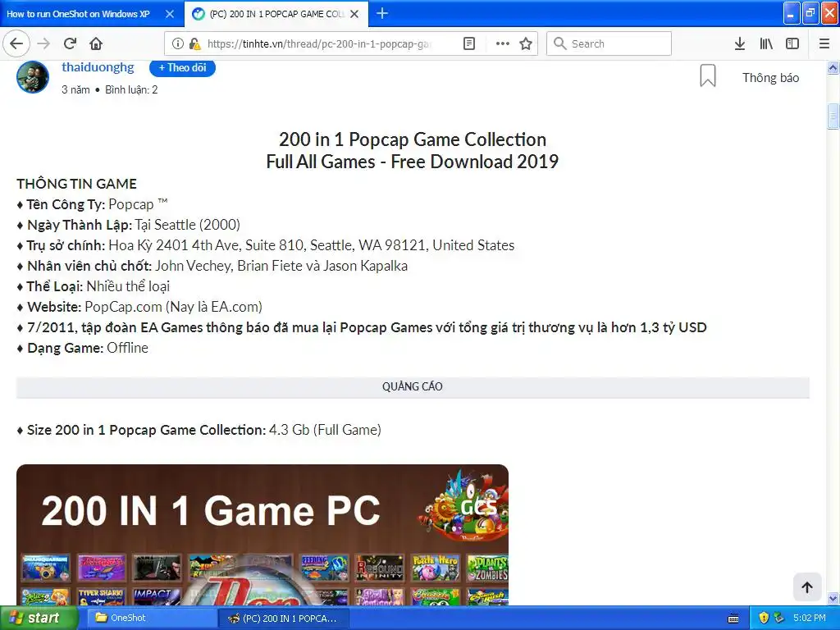Image resolution: width=840 pixels, height=630 pixels.
Task: Click the Feeding Frenzy game thumbnail
Action: pyautogui.click(x=325, y=568)
